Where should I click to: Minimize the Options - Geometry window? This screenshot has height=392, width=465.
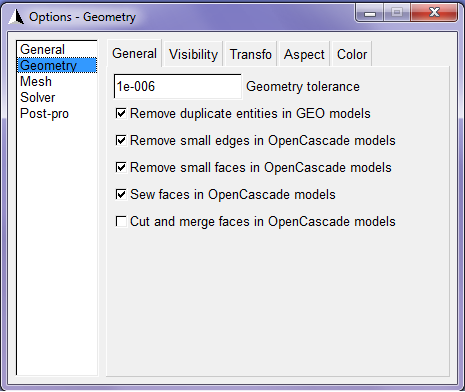(370, 13)
